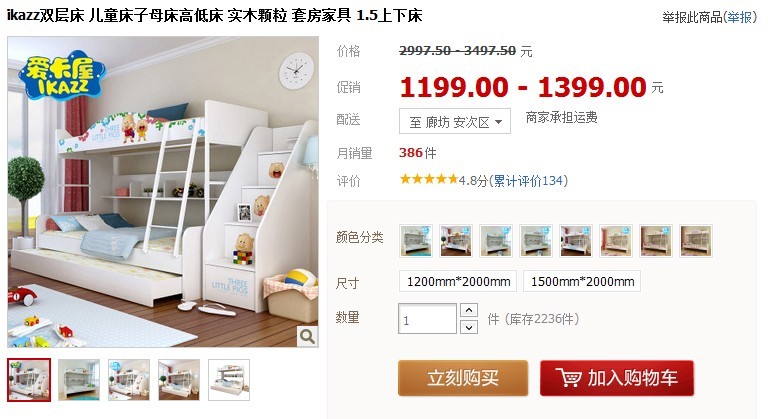Click the shopping cart icon in red button
The width and height of the screenshot is (768, 419).
(568, 378)
